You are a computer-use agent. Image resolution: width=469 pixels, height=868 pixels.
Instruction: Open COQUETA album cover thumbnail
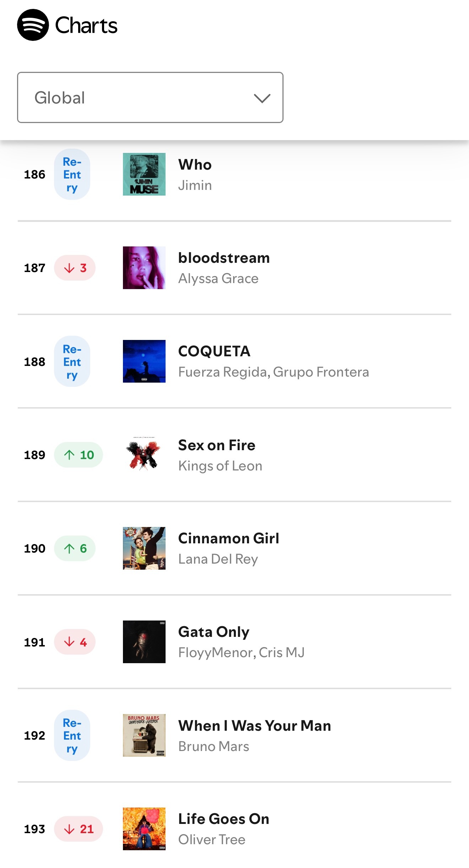click(x=144, y=361)
